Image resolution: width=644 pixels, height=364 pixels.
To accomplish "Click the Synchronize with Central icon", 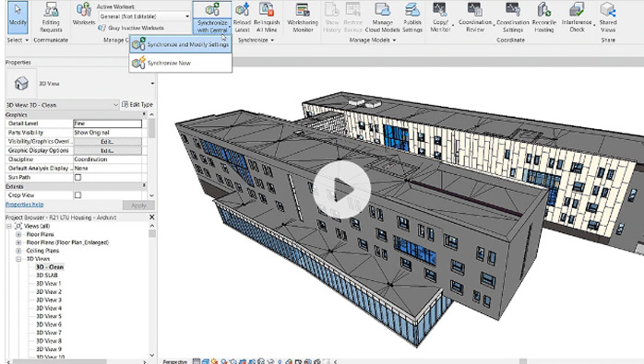I will click(212, 9).
